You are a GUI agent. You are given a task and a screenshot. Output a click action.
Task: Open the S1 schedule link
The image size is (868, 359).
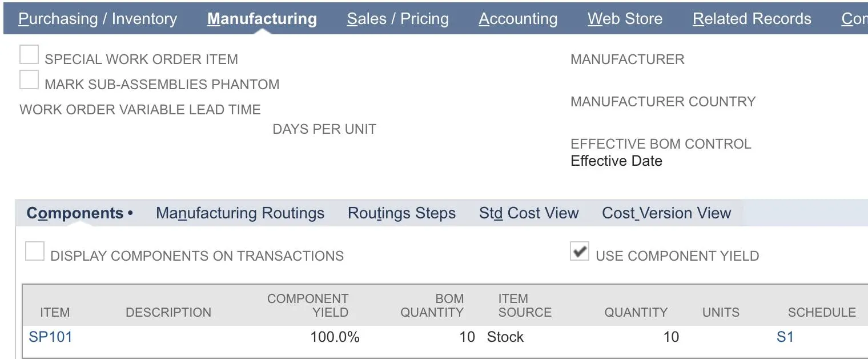tap(786, 337)
